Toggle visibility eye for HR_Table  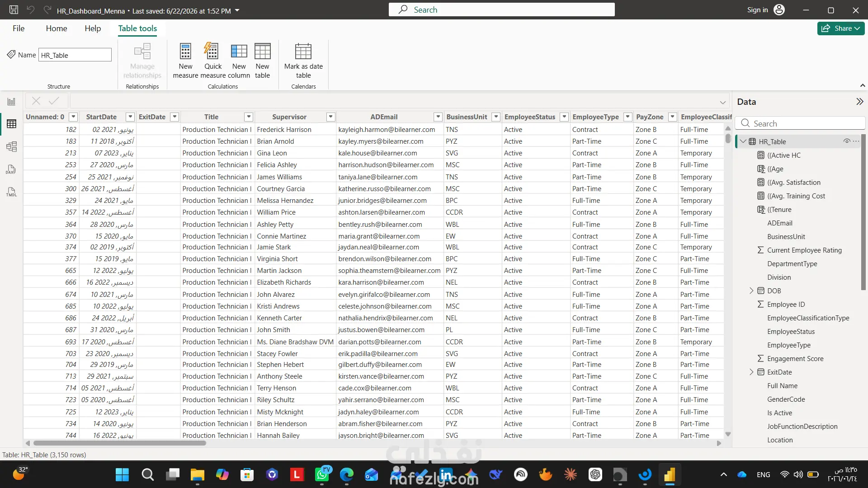[x=847, y=141]
